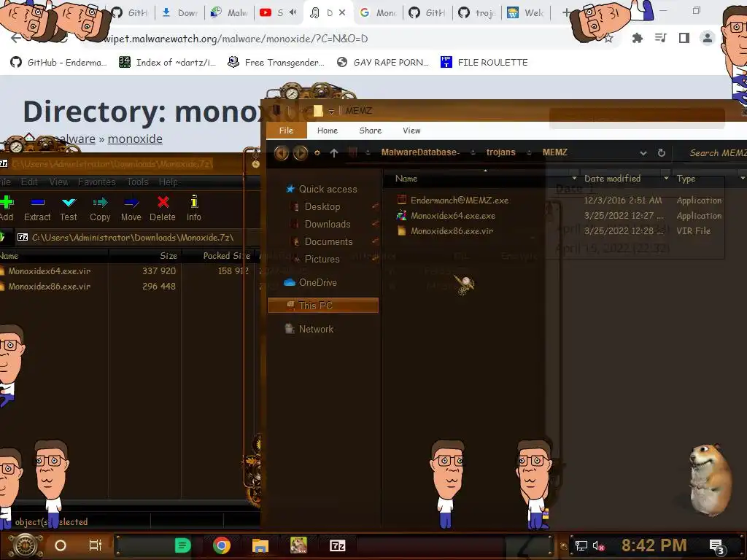Click the Add icon in 7-Zip toolbar
747x560 pixels.
coord(6,209)
